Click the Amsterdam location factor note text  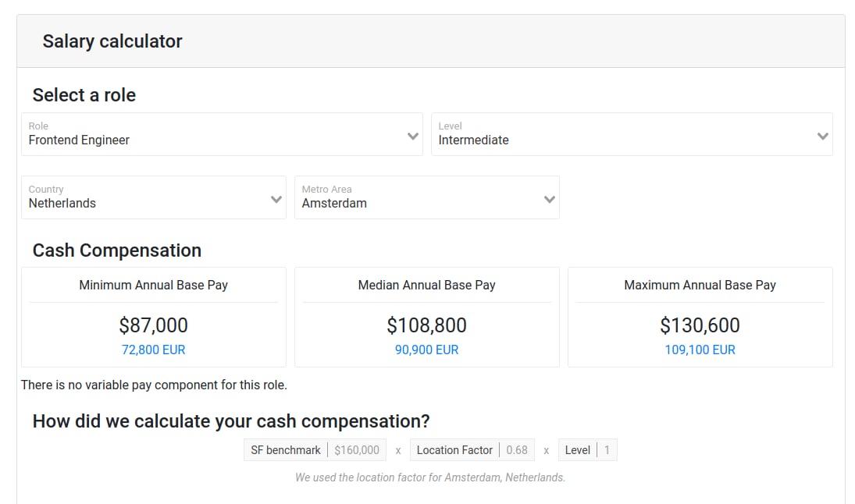pos(430,477)
